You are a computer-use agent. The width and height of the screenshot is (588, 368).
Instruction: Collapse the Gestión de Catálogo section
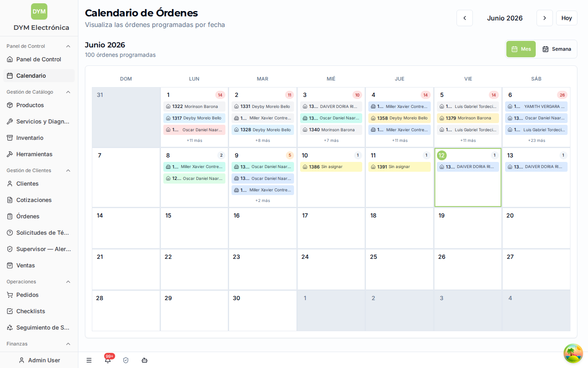tap(68, 92)
